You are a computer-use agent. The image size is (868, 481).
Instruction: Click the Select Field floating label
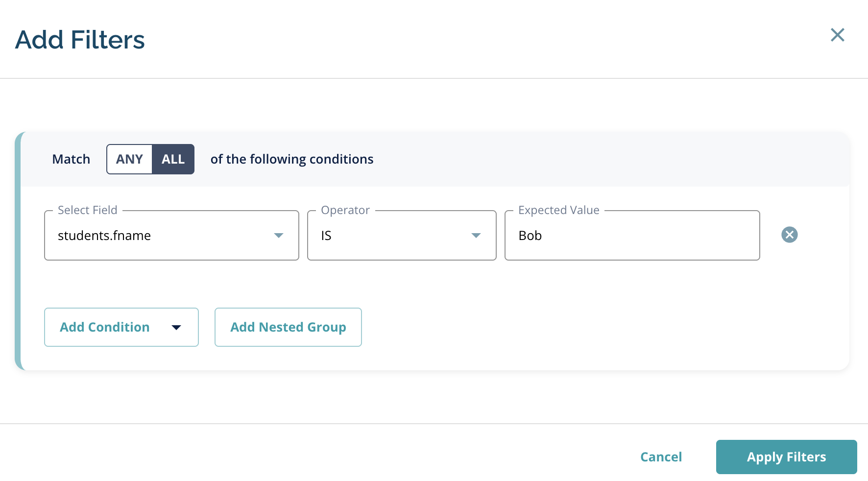tap(88, 210)
